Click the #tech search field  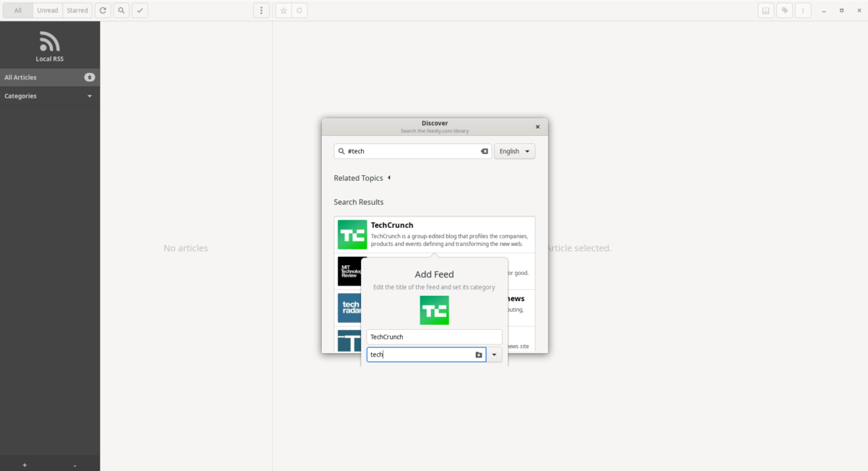pos(412,151)
